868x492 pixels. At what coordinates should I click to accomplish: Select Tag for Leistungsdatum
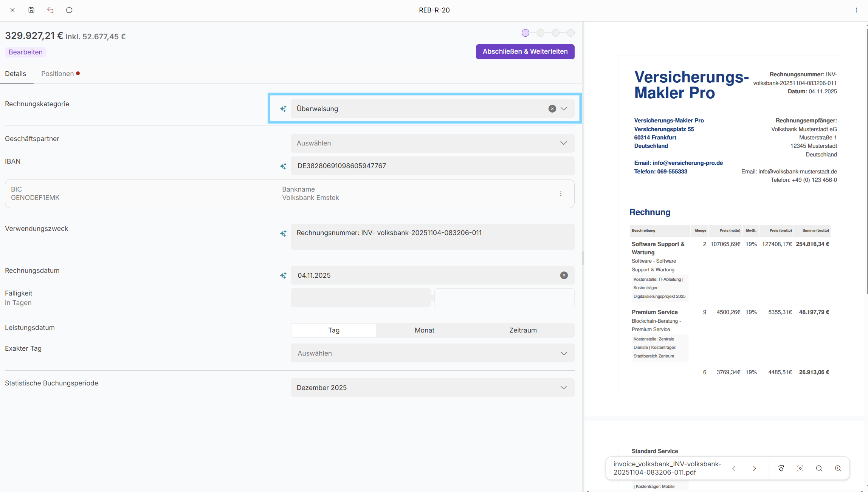333,330
